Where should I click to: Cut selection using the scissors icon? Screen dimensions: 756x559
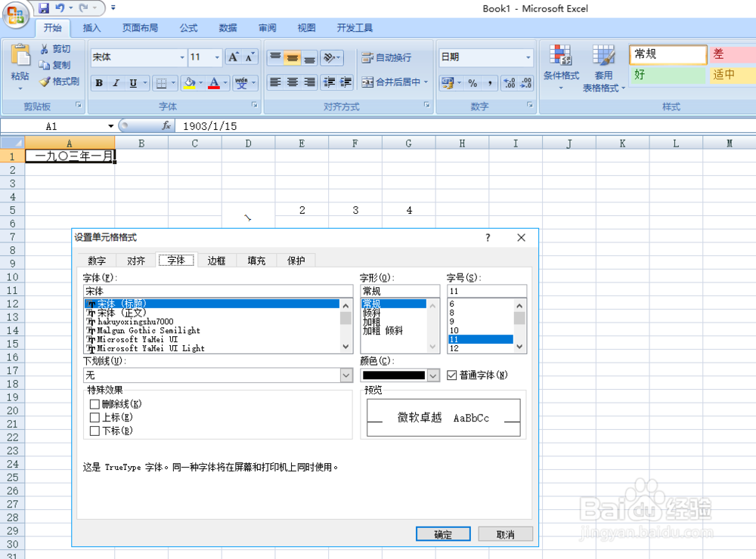(x=45, y=48)
